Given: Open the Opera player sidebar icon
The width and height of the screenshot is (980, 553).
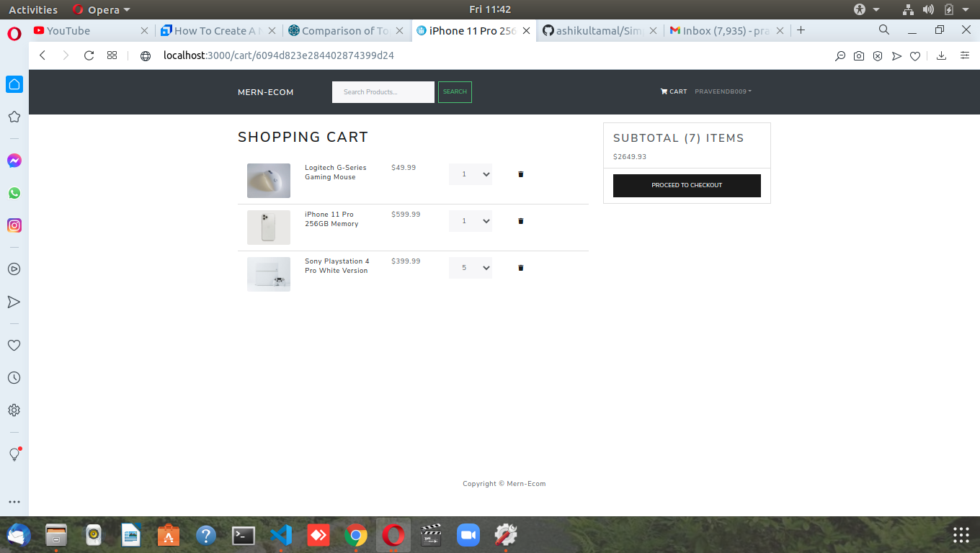Looking at the screenshot, I should [14, 269].
